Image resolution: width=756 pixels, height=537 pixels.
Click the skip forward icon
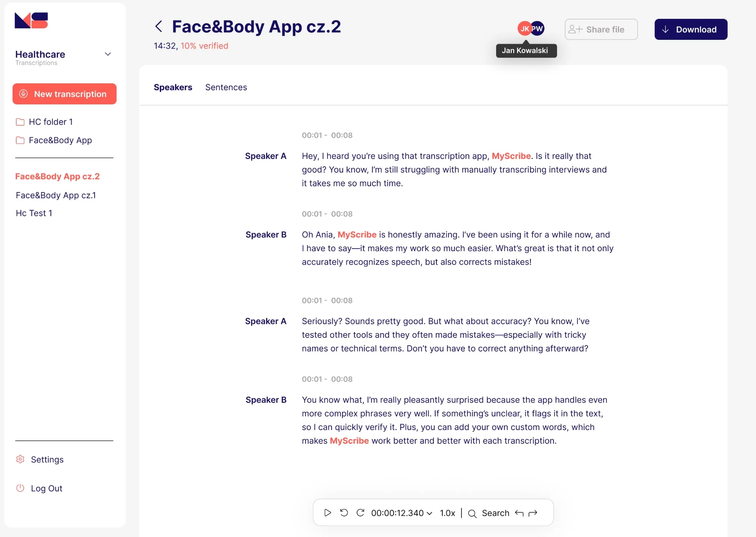[x=360, y=513]
